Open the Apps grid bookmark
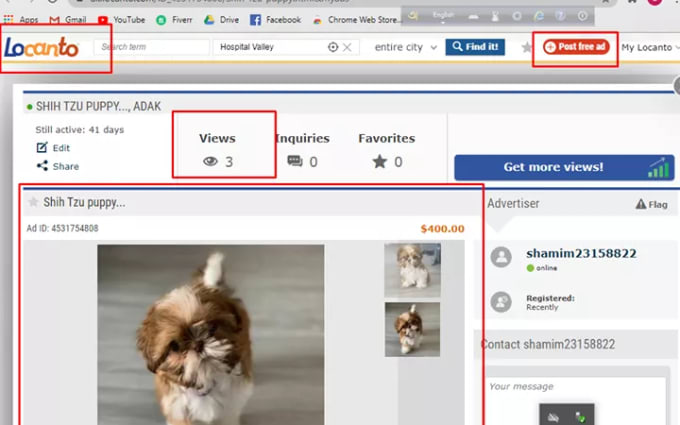The width and height of the screenshot is (680, 425). coord(21,20)
